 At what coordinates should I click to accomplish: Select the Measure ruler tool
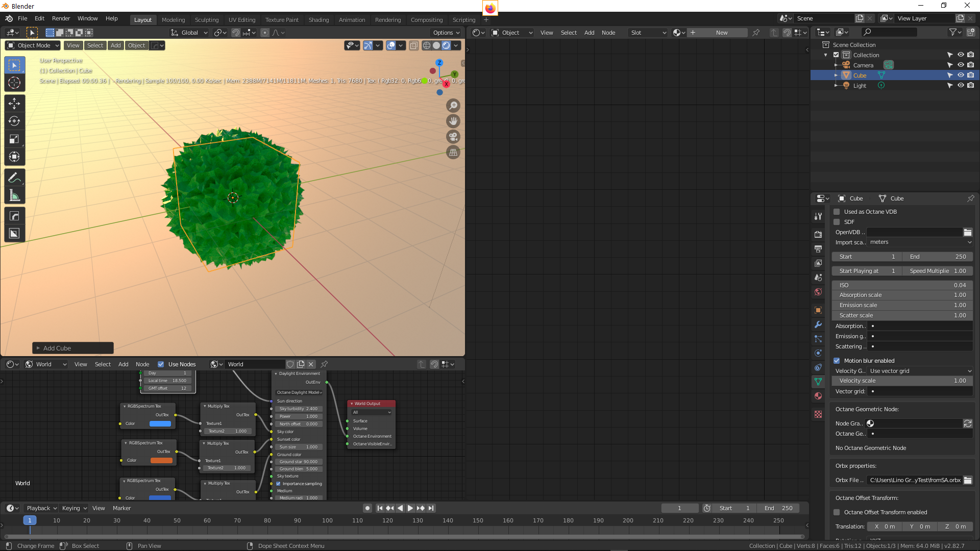pyautogui.click(x=14, y=195)
